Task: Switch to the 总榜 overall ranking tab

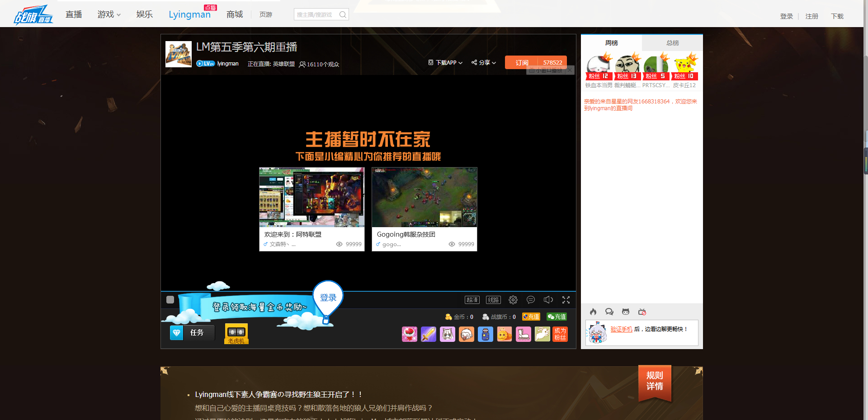Action: 672,43
